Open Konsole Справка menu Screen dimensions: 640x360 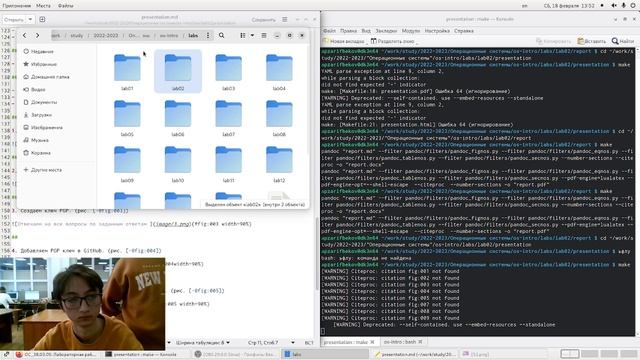click(x=464, y=31)
